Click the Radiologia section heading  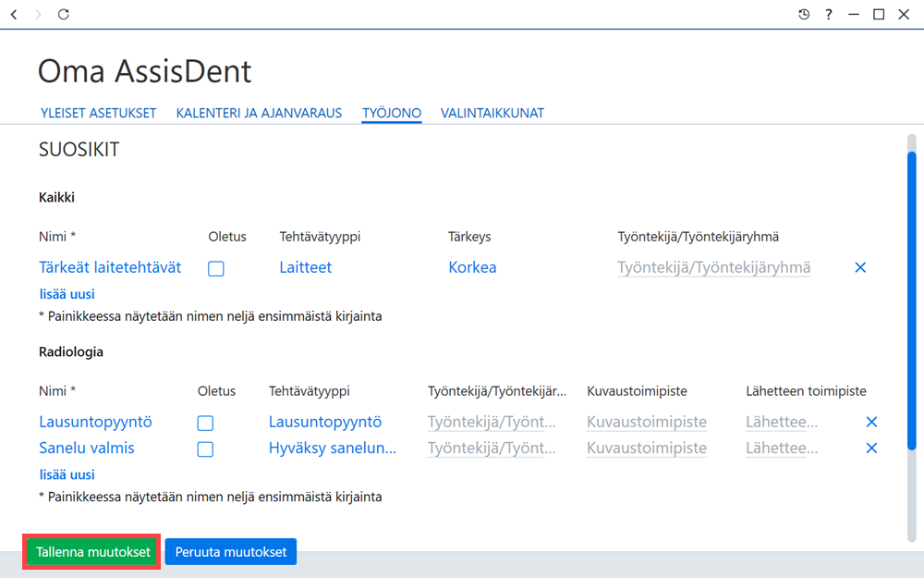coord(71,352)
